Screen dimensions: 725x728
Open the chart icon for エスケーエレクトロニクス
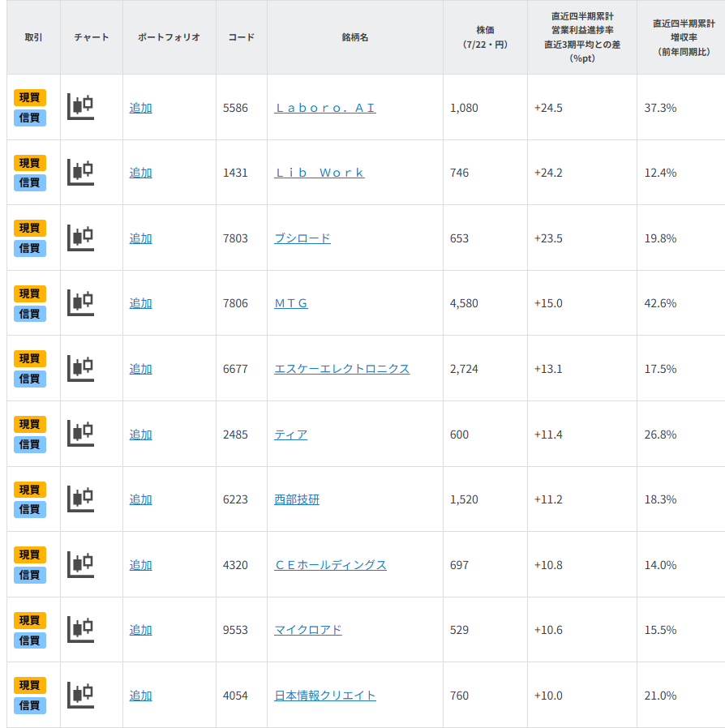click(x=80, y=368)
